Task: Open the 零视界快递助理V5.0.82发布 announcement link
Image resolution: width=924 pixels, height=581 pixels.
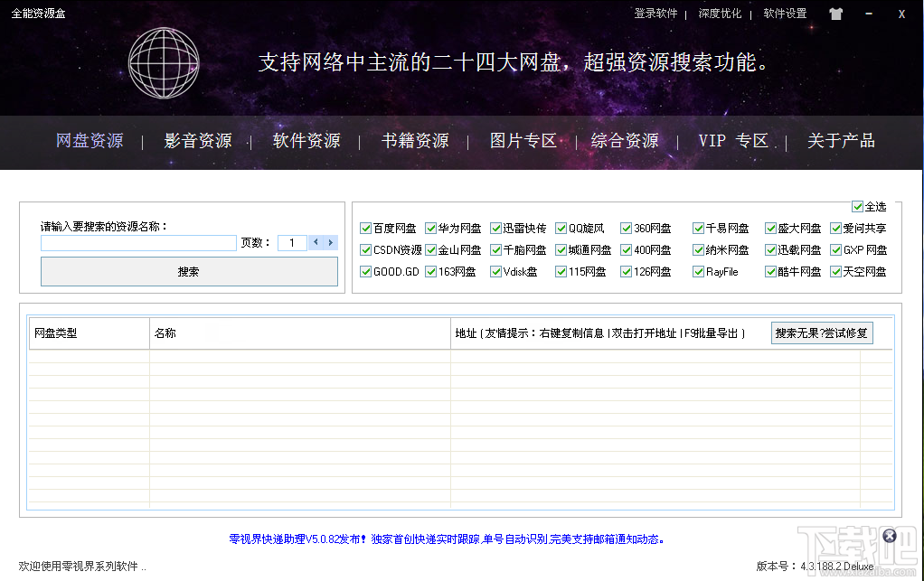Action: coord(448,539)
